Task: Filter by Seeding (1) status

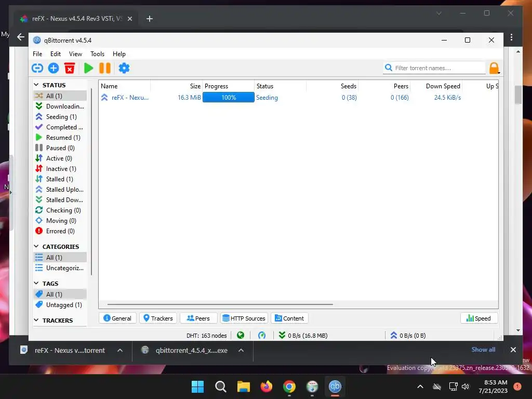Action: (x=60, y=117)
